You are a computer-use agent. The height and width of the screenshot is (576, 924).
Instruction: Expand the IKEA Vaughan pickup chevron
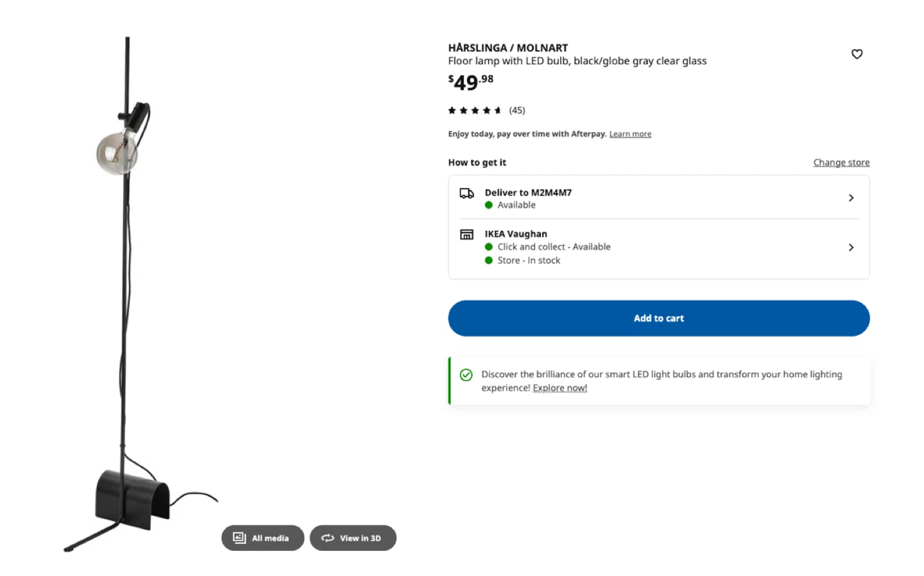[x=851, y=248]
